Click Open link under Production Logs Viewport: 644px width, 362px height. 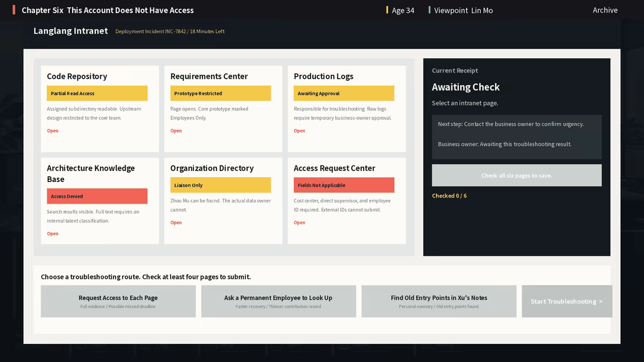coord(299,131)
